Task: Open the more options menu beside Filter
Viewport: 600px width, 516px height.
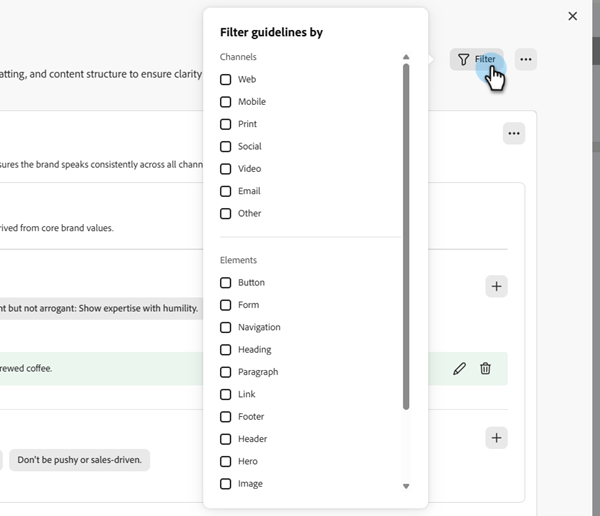Action: pyautogui.click(x=526, y=60)
